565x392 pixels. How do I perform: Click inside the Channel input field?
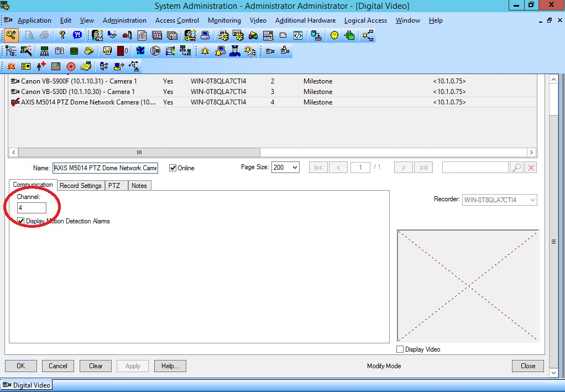pos(32,208)
